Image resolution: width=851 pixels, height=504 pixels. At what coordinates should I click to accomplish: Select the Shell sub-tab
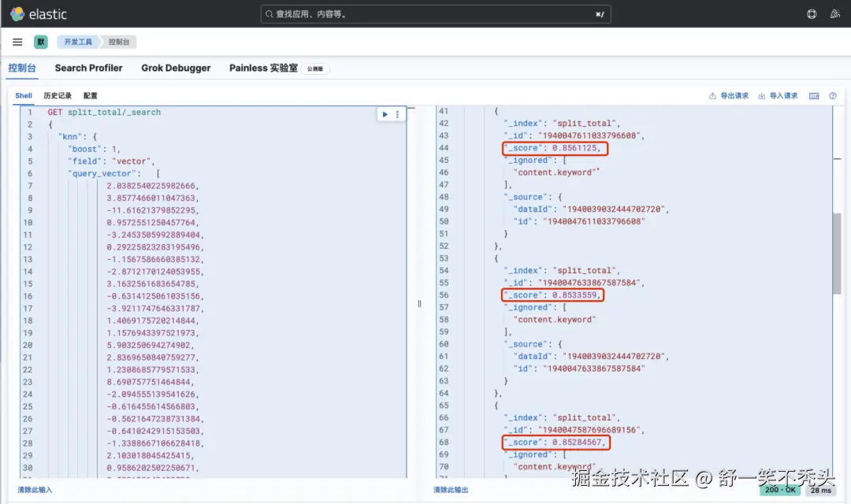tap(24, 95)
